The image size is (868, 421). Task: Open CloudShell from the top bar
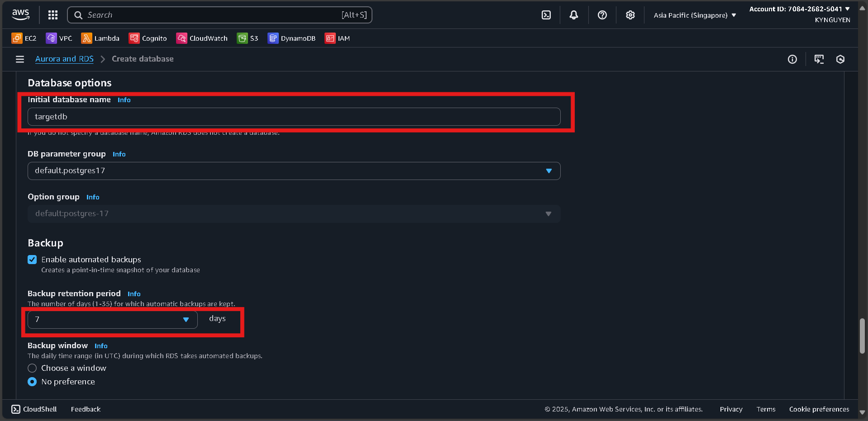[545, 14]
